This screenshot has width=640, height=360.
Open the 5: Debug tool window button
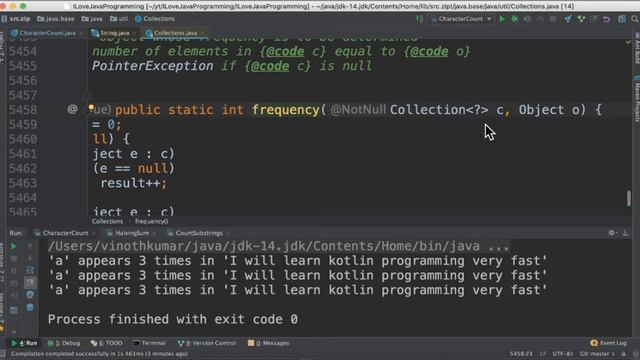click(x=64, y=343)
